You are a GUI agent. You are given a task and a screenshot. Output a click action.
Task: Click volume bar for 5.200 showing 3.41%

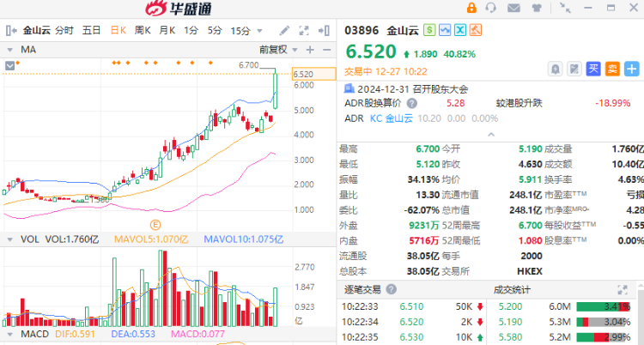pos(604,306)
